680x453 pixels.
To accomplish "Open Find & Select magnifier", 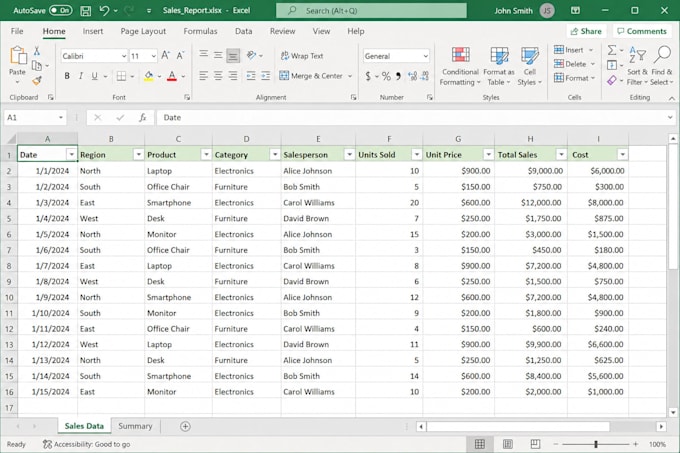I will click(662, 66).
